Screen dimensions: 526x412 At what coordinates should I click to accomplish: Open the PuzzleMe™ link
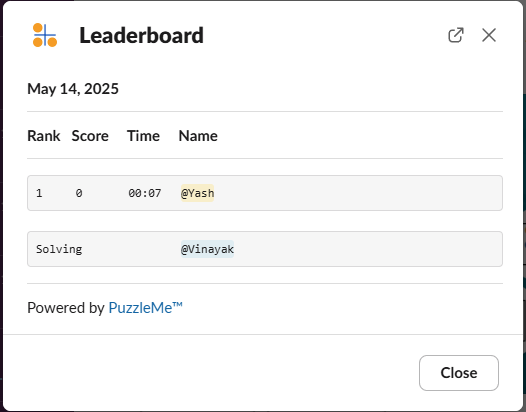(146, 308)
